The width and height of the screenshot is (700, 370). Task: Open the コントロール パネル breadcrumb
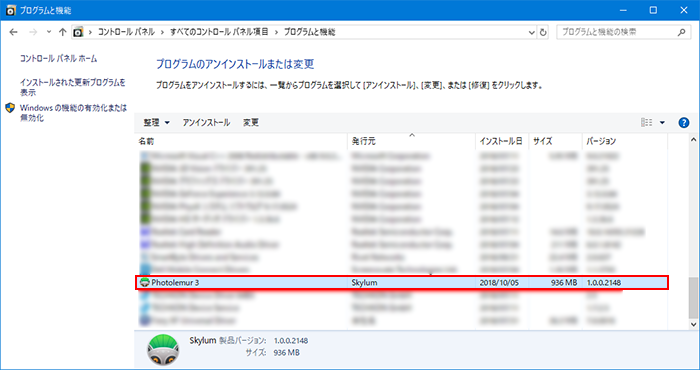(126, 32)
